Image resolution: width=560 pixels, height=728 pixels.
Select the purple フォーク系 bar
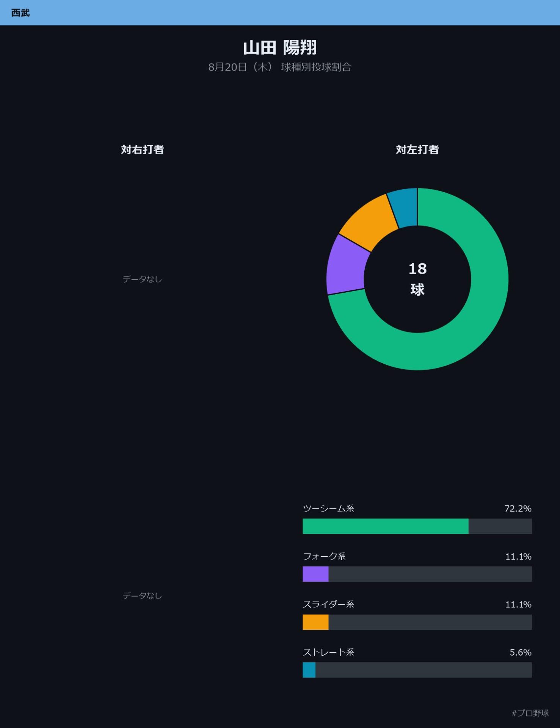click(x=315, y=574)
